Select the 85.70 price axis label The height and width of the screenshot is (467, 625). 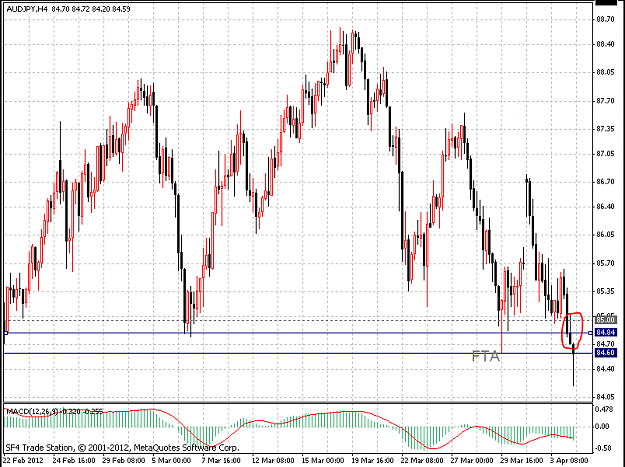[x=605, y=263]
